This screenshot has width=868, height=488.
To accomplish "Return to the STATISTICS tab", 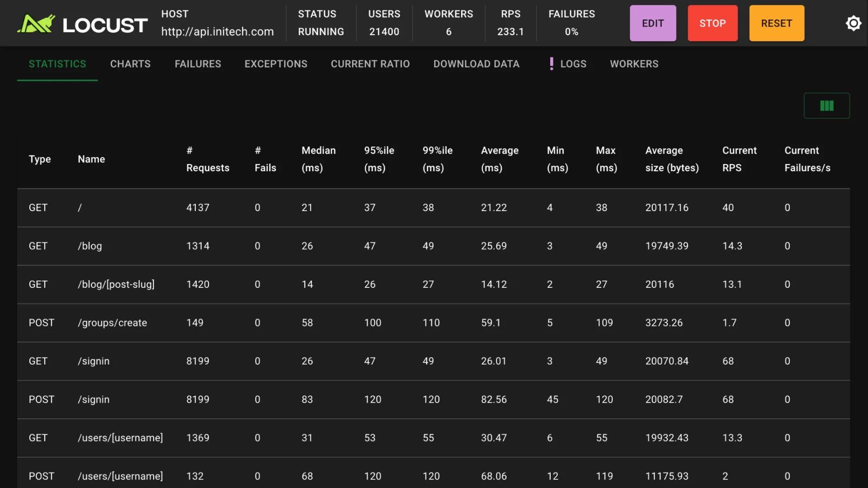I will (57, 64).
